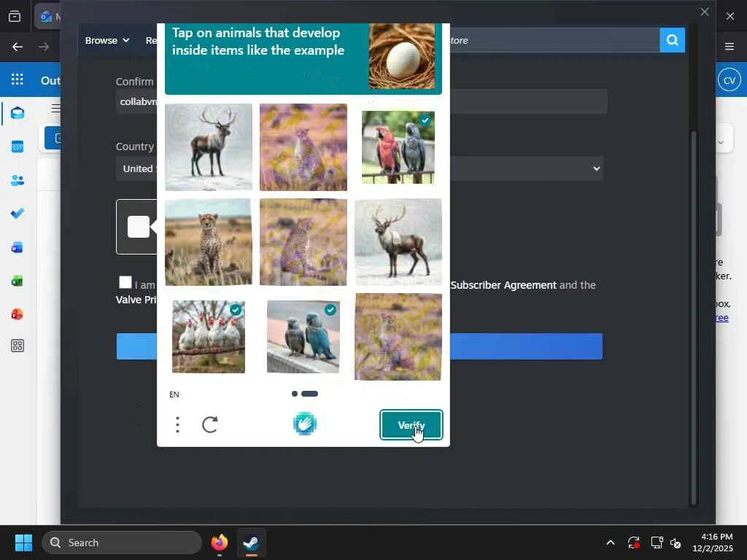Open the Outlook app launcher grid

pyautogui.click(x=18, y=79)
